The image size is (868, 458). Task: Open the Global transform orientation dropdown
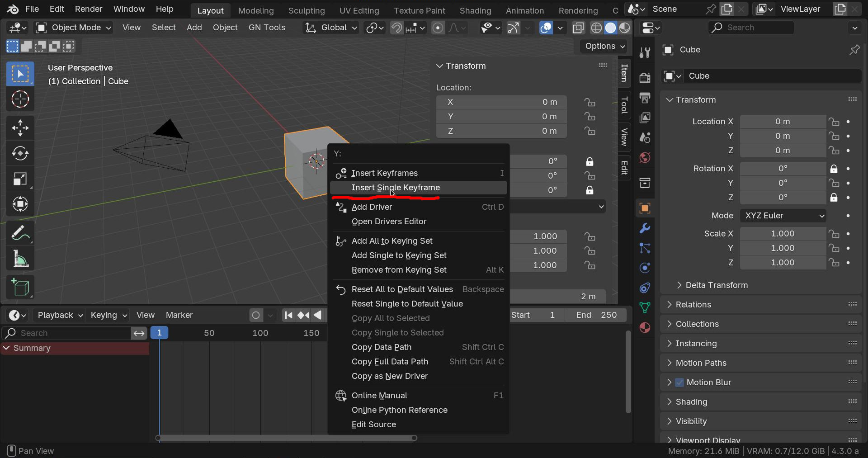[331, 28]
